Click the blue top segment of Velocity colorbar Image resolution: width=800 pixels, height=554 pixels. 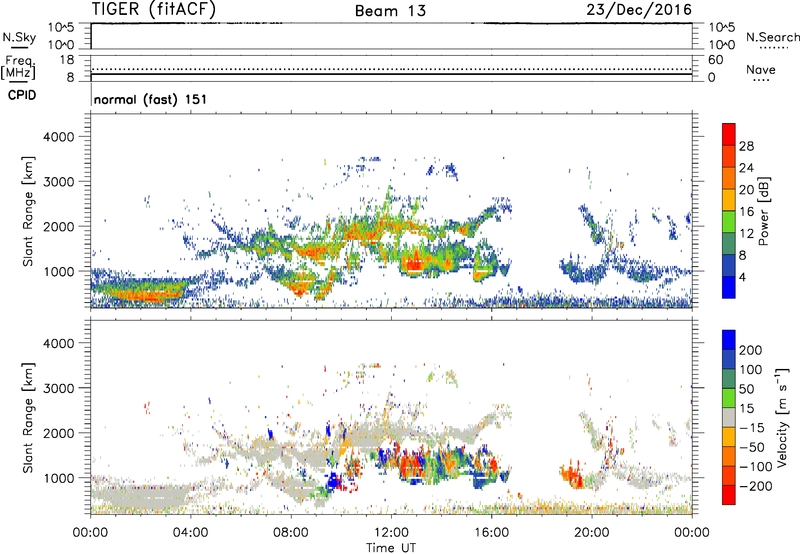pos(729,340)
